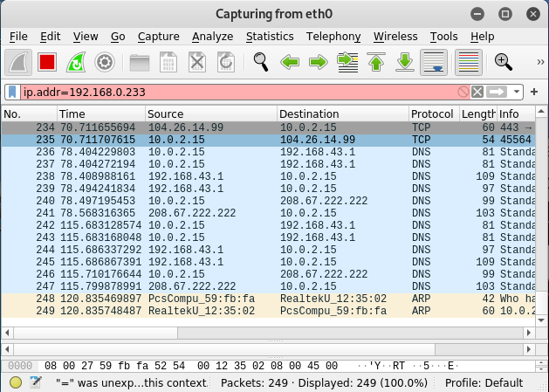Click the Zoom In magnifier icon
The image size is (549, 392).
(503, 62)
